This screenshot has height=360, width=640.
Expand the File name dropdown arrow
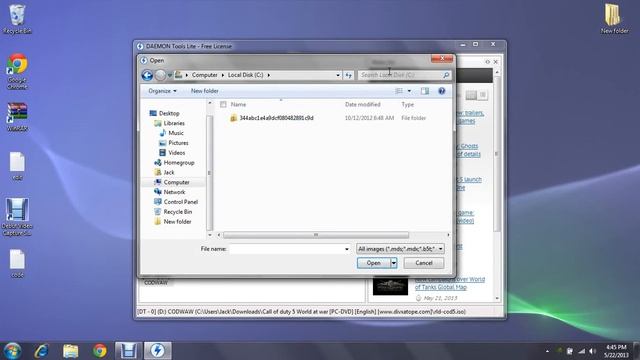pyautogui.click(x=347, y=249)
